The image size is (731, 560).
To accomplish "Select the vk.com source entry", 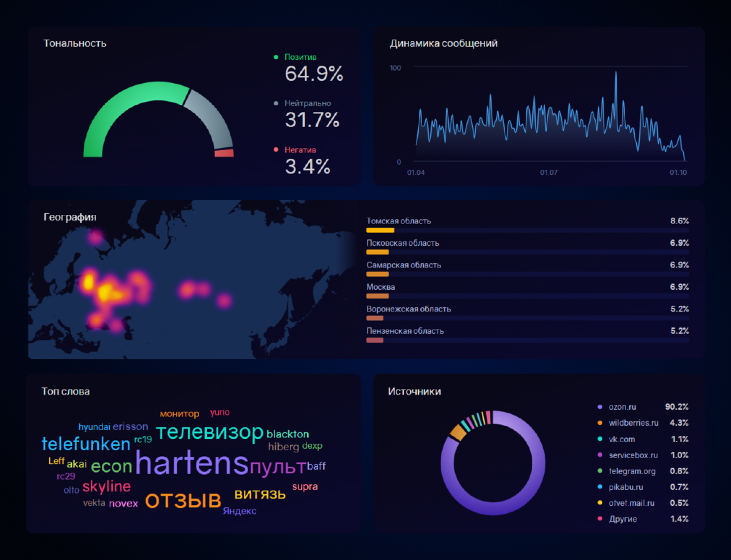I will [x=643, y=439].
